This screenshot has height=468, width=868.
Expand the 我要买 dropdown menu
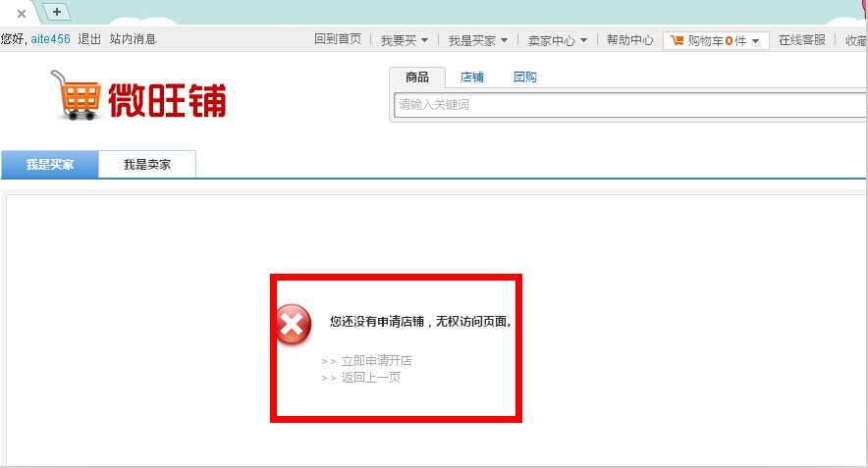tap(404, 40)
